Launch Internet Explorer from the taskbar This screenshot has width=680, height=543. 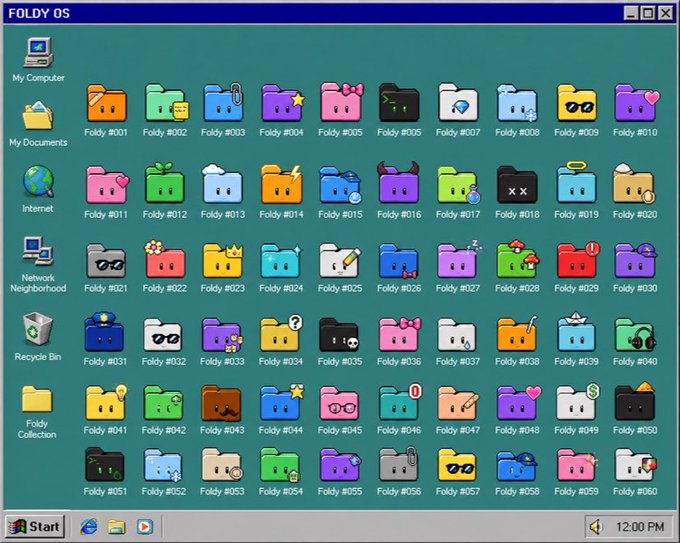[x=89, y=527]
